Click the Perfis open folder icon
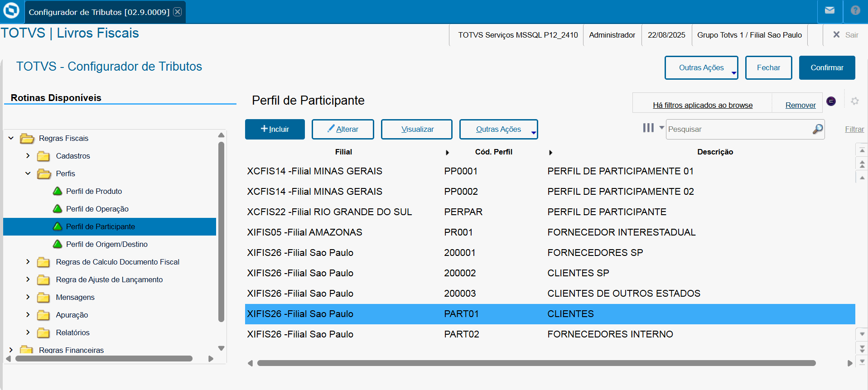The image size is (868, 390). [44, 174]
